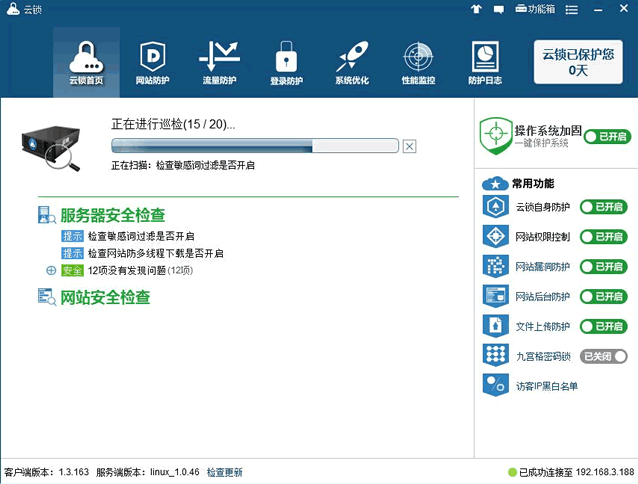Click the 云锁自身防护 icon
This screenshot has height=484, width=638.
click(496, 207)
